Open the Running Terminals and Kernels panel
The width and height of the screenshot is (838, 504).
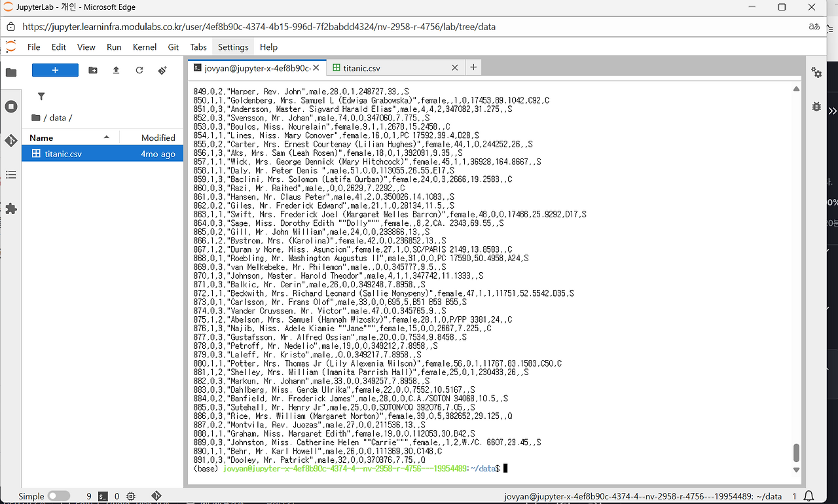click(x=11, y=106)
